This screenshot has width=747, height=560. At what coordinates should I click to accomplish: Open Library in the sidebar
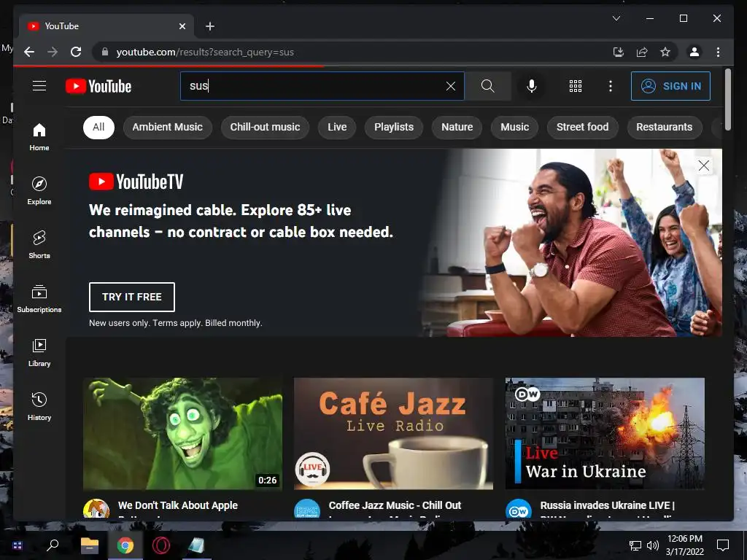39,352
